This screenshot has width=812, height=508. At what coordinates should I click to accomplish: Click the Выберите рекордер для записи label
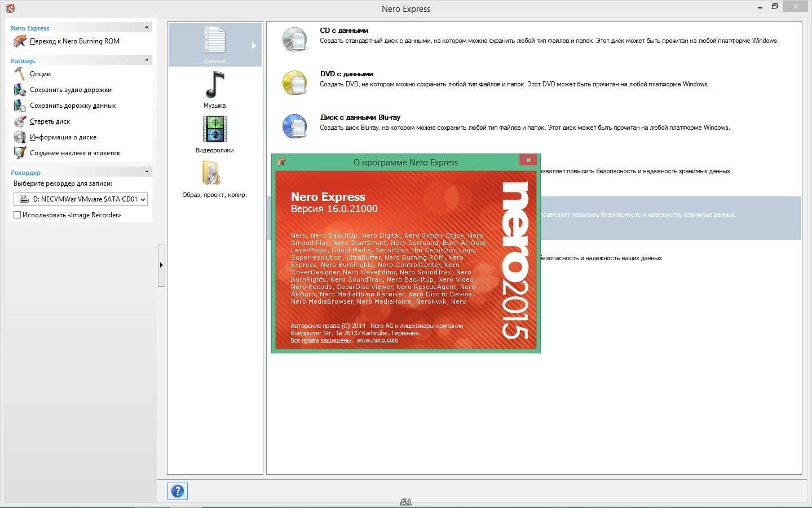(x=63, y=183)
